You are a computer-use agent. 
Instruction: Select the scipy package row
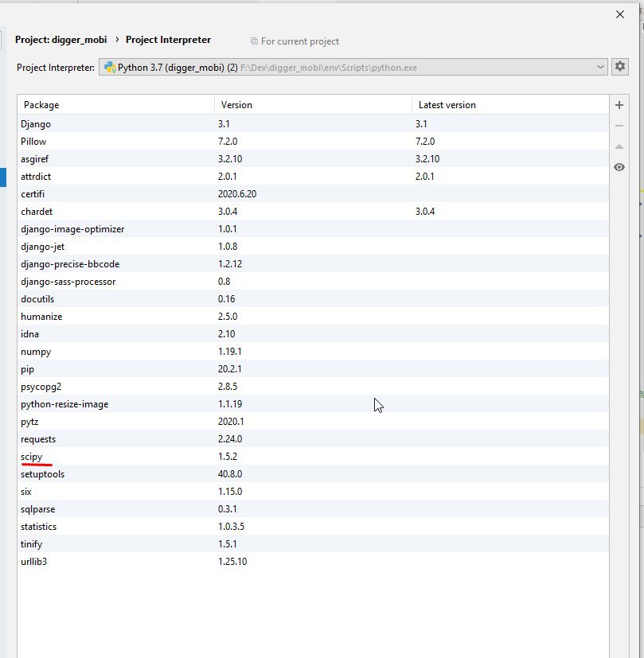313,457
